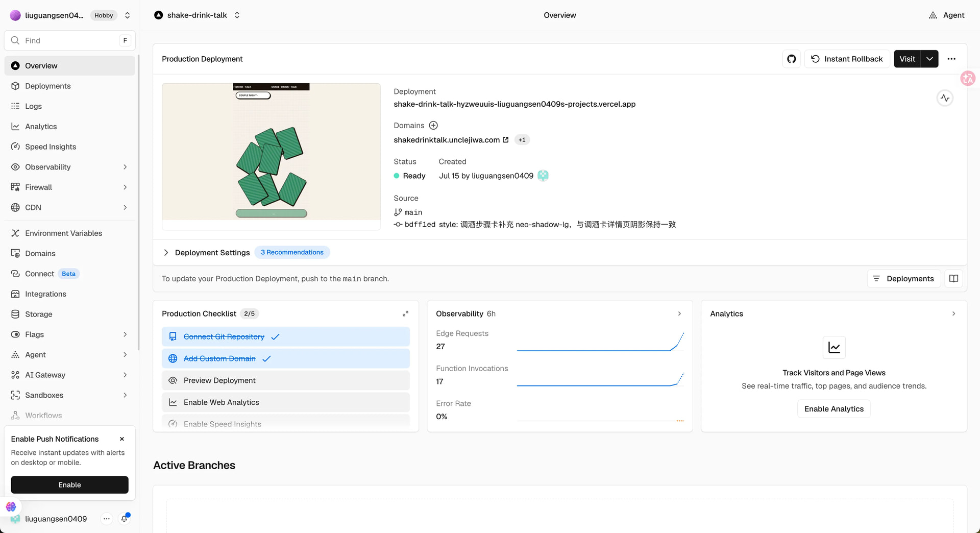Expand the Production Checklist with arrows icon
Viewport: 980px width, 533px height.
coord(405,313)
